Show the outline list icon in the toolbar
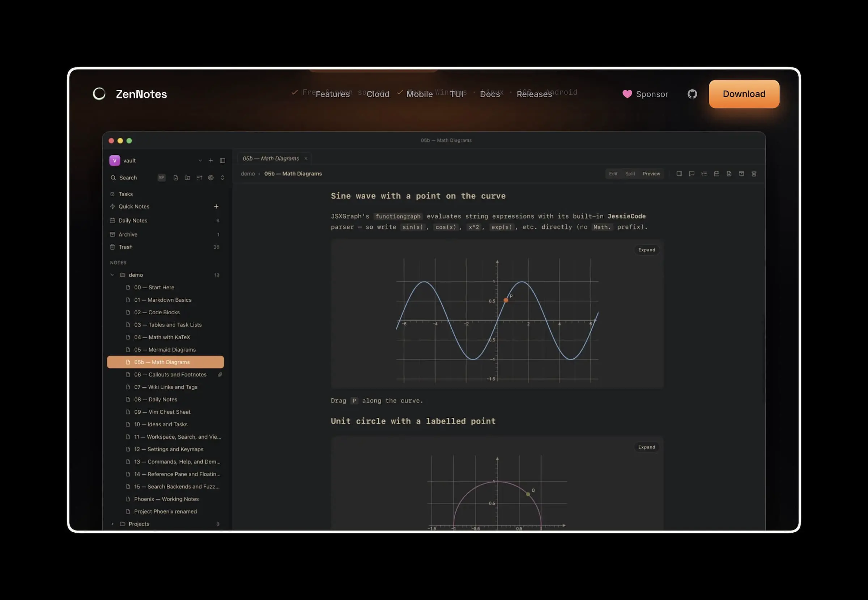868x600 pixels. pos(704,174)
